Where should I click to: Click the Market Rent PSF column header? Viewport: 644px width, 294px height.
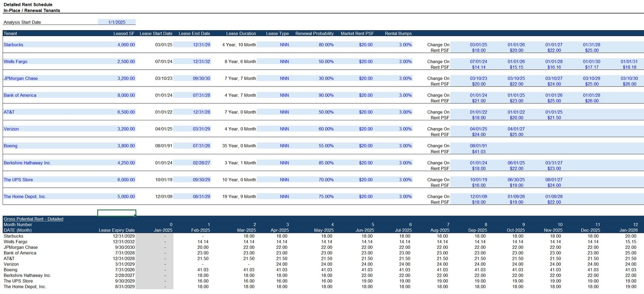click(x=357, y=34)
